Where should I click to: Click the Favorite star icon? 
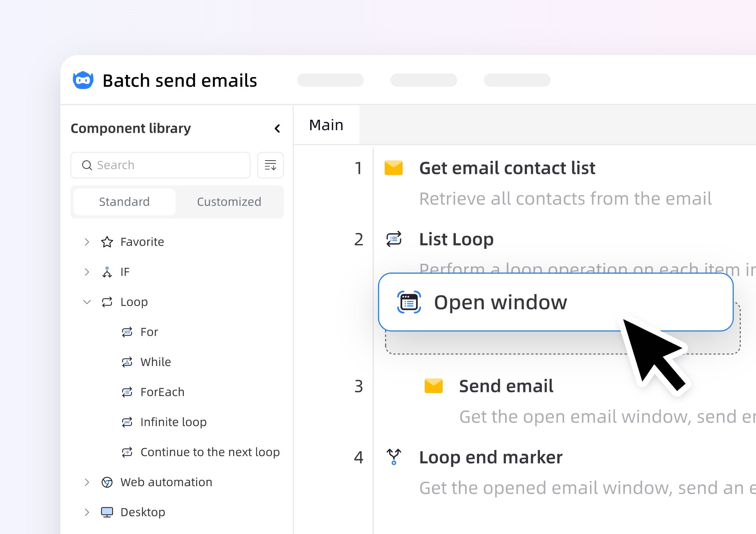(x=107, y=242)
